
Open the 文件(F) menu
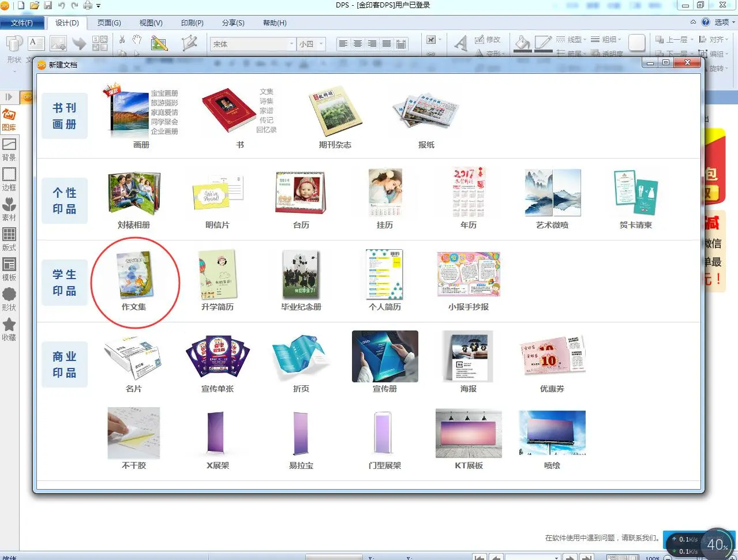tap(22, 23)
